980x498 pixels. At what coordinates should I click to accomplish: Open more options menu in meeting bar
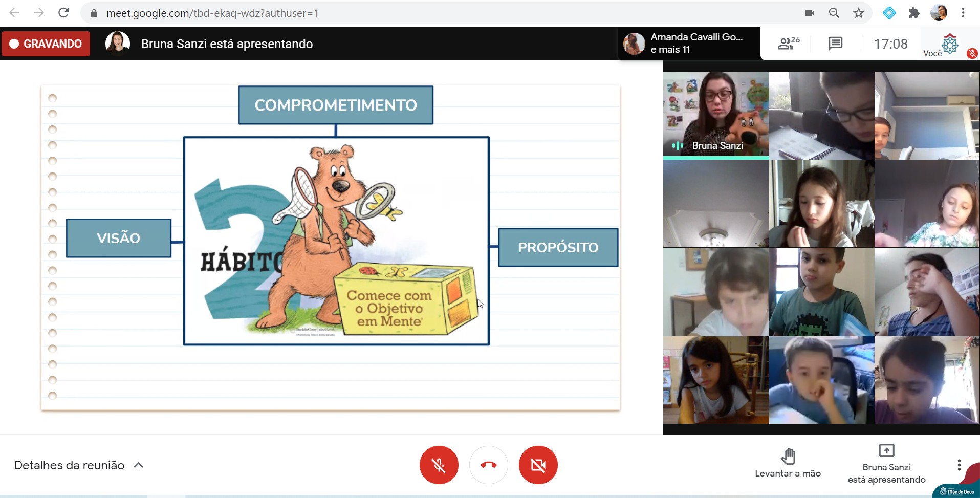tap(959, 465)
